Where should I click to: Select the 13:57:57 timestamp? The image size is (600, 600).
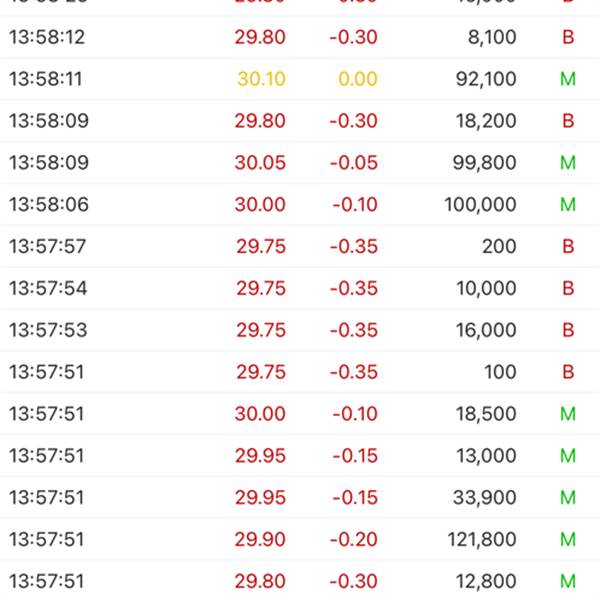[x=48, y=247]
